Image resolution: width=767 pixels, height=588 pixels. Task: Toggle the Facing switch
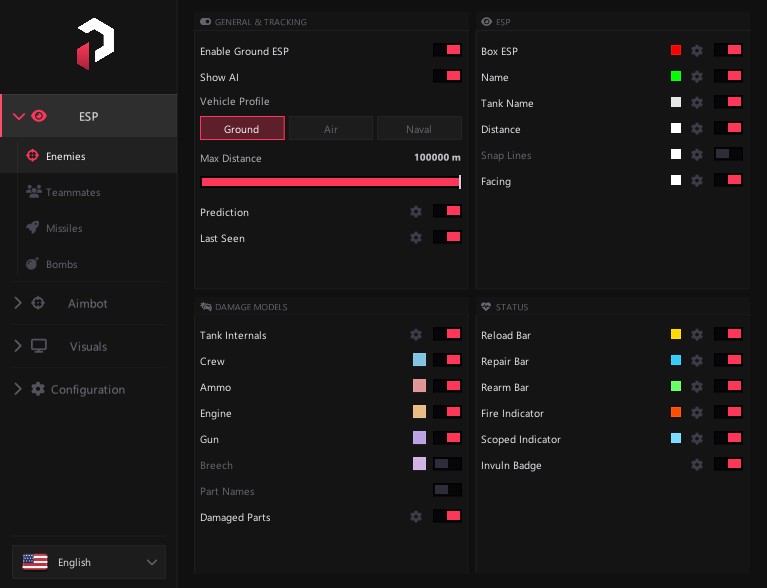tap(728, 180)
